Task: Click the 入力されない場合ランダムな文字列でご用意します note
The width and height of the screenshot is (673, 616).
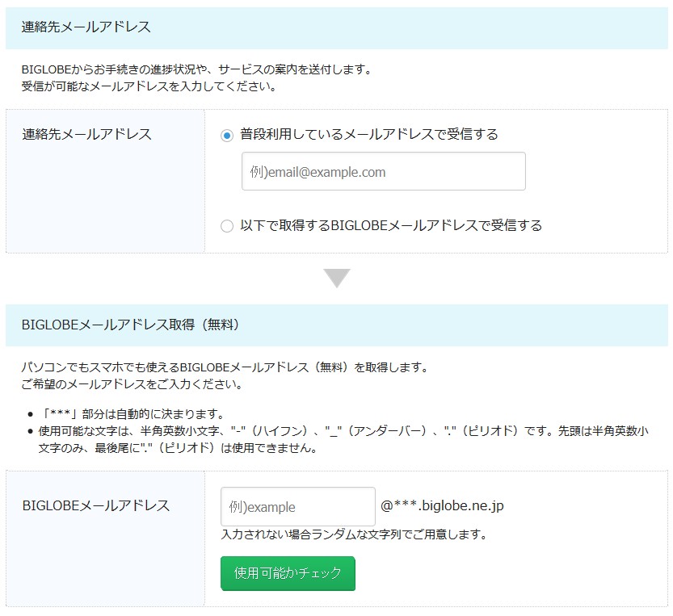Action: pyautogui.click(x=354, y=534)
